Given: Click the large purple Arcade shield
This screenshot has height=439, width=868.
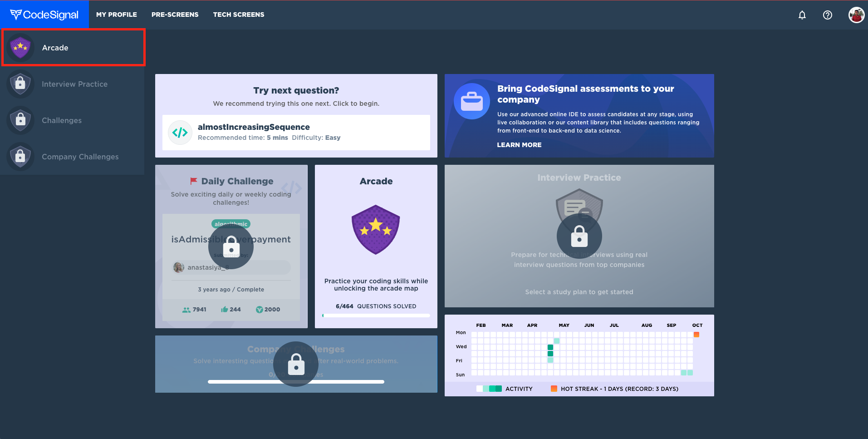Looking at the screenshot, I should [376, 229].
